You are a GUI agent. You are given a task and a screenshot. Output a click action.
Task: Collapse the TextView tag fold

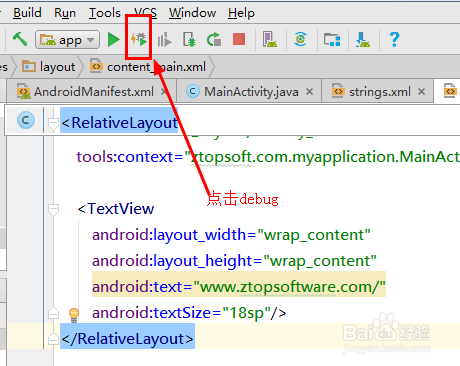(x=53, y=209)
